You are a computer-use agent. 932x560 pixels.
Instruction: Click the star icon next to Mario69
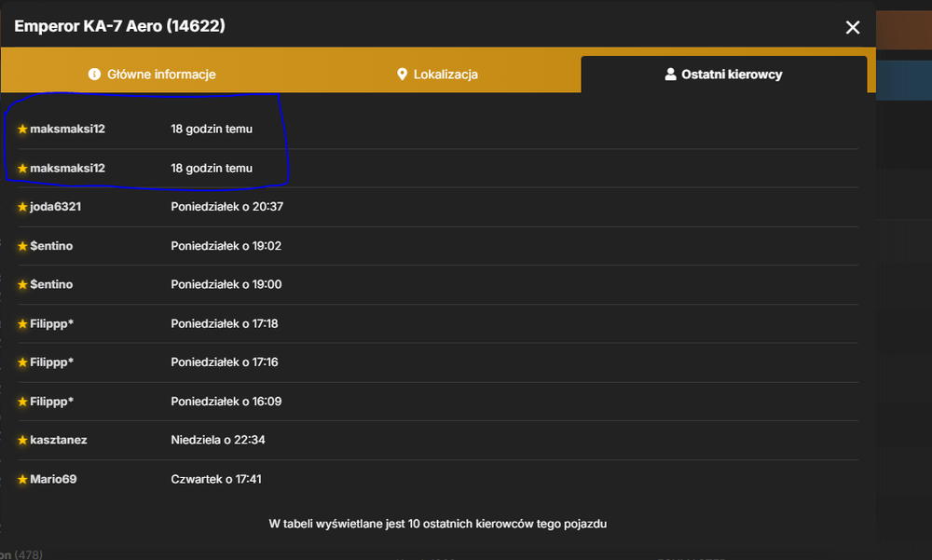point(22,479)
